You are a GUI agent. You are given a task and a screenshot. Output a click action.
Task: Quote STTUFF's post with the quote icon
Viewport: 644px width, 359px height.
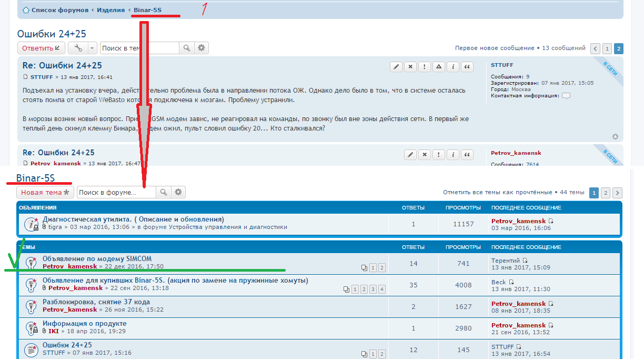point(467,67)
